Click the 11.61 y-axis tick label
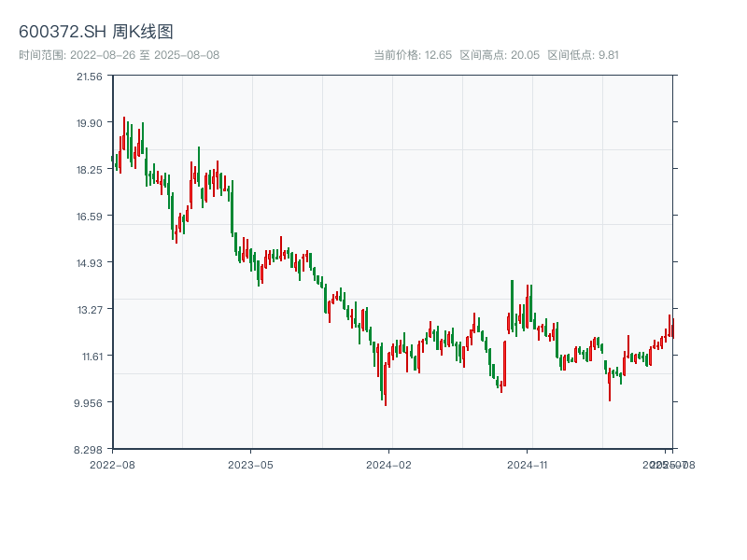Viewport: 747px width, 560px height. pyautogui.click(x=90, y=357)
